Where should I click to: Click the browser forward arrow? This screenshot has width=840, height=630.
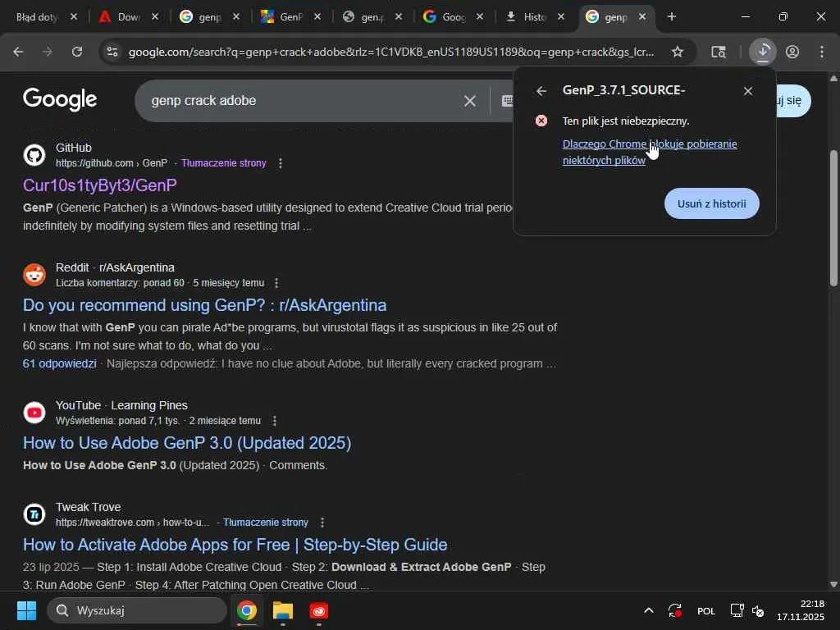coord(48,52)
